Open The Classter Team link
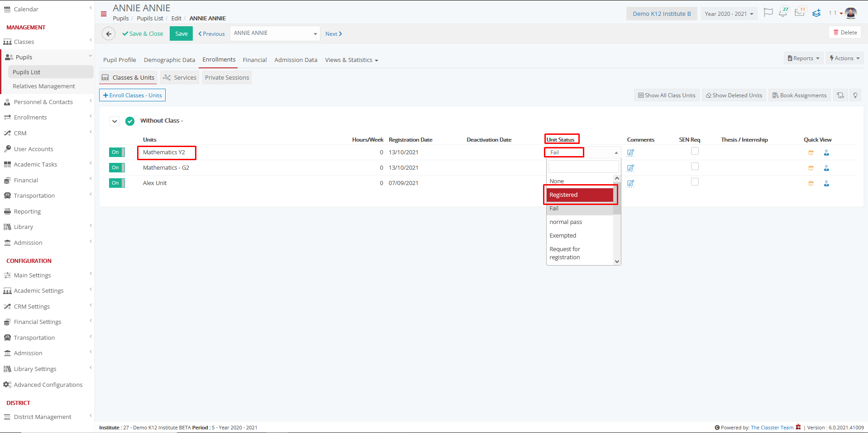Image resolution: width=868 pixels, height=433 pixels. pyautogui.click(x=772, y=428)
